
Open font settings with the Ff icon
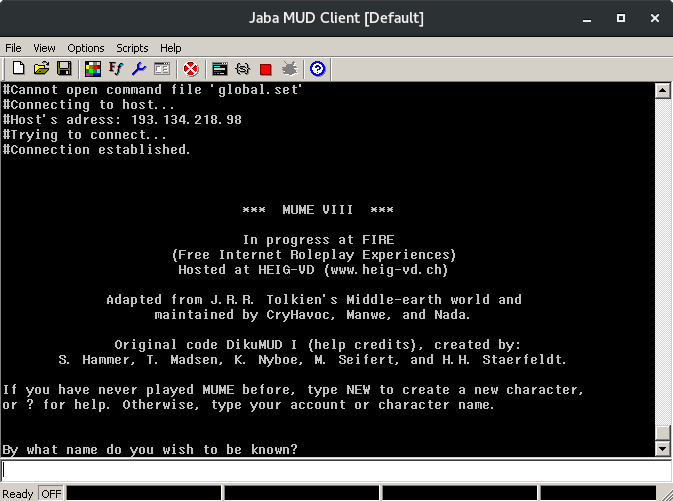coord(115,69)
